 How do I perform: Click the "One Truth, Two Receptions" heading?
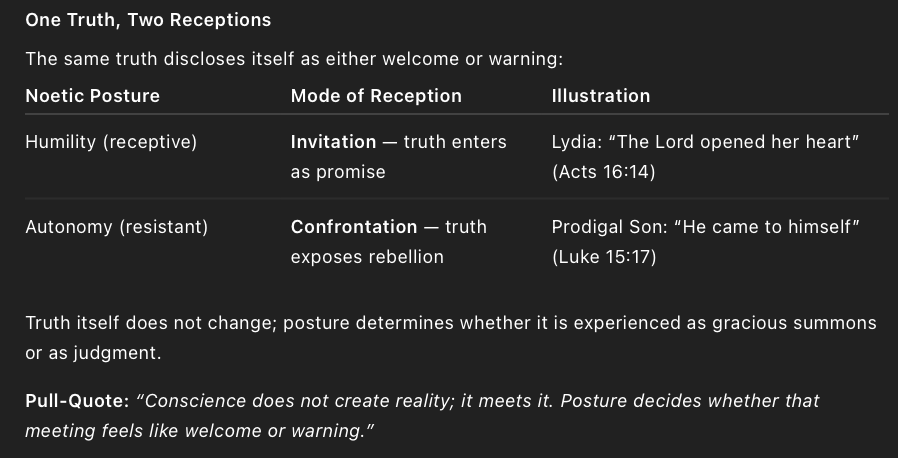point(148,20)
